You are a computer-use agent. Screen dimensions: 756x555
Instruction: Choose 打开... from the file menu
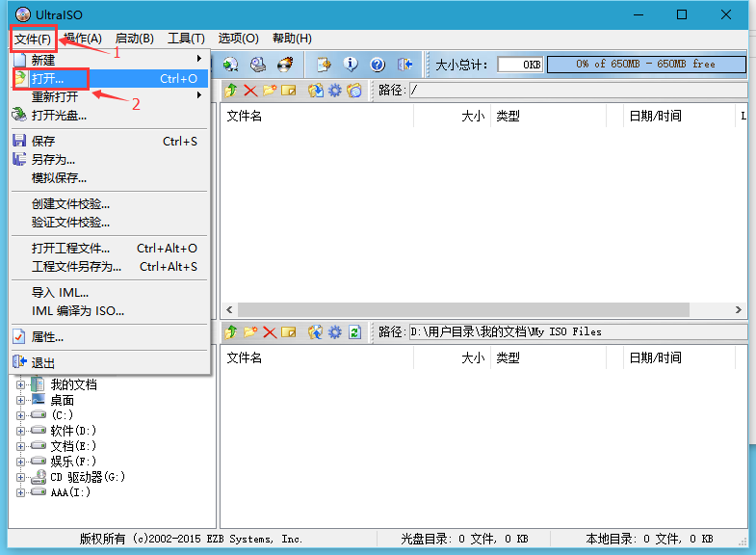click(x=110, y=79)
